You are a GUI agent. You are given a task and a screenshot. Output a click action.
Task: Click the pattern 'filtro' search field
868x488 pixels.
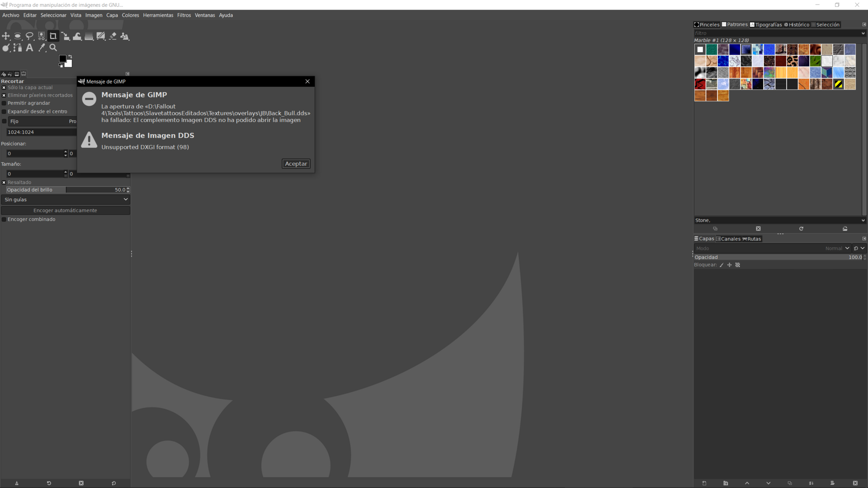tap(777, 33)
